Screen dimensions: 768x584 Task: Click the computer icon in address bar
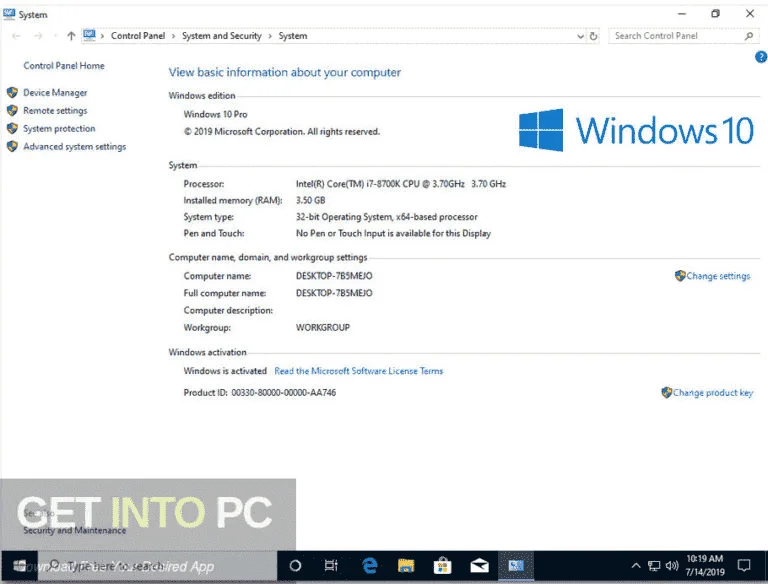point(89,35)
